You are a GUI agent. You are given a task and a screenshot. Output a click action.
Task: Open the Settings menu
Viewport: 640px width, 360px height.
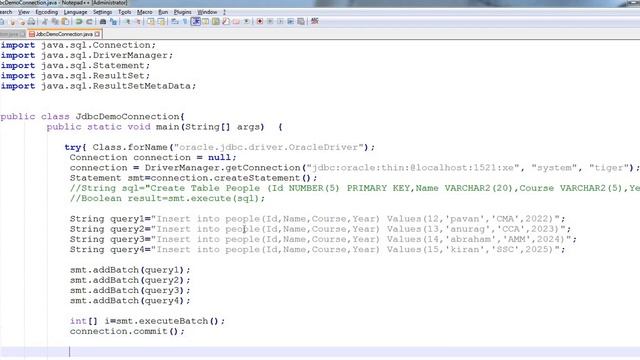(x=102, y=12)
